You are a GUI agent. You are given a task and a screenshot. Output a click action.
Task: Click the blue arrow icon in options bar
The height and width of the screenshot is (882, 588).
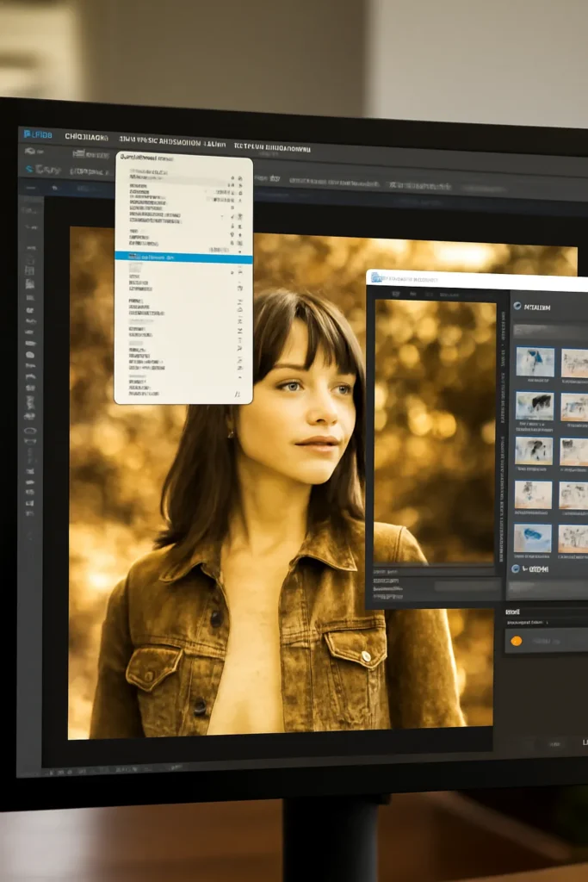coord(29,169)
